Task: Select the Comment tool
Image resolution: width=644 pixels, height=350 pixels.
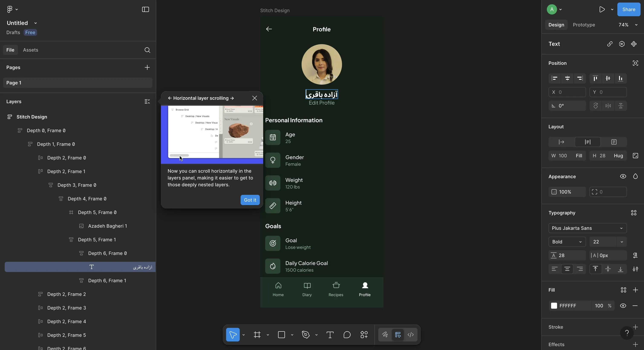Action: (x=347, y=334)
